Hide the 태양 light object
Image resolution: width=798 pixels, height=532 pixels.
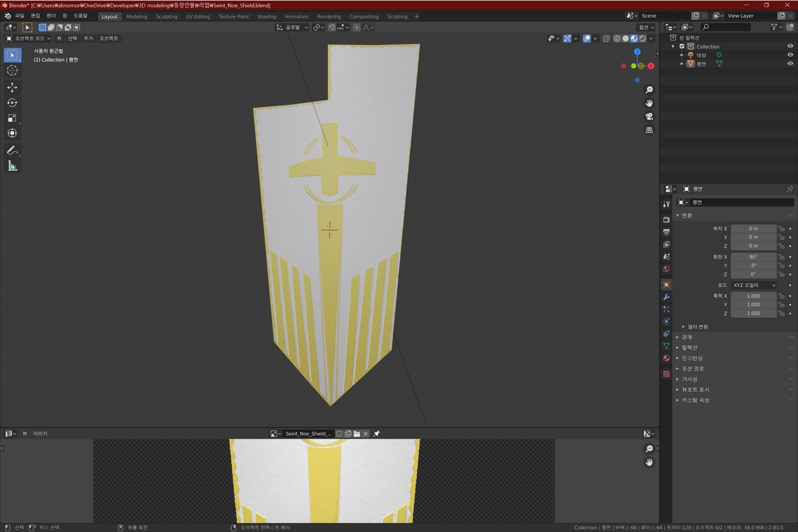790,55
